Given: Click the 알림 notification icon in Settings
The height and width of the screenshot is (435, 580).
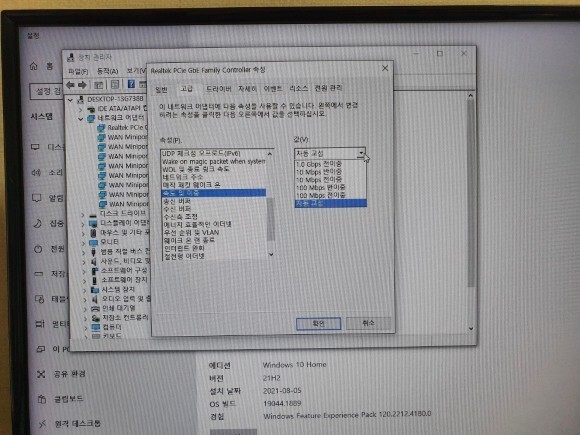Looking at the screenshot, I should pyautogui.click(x=36, y=198).
